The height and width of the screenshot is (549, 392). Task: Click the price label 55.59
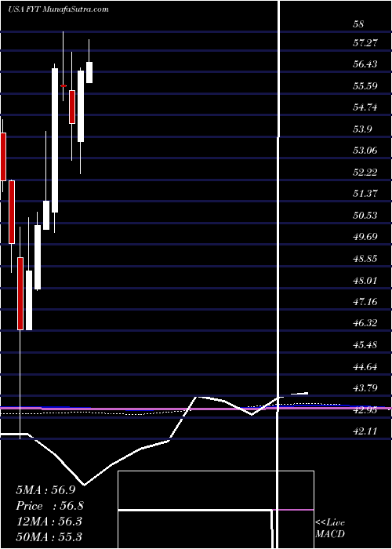coord(365,86)
